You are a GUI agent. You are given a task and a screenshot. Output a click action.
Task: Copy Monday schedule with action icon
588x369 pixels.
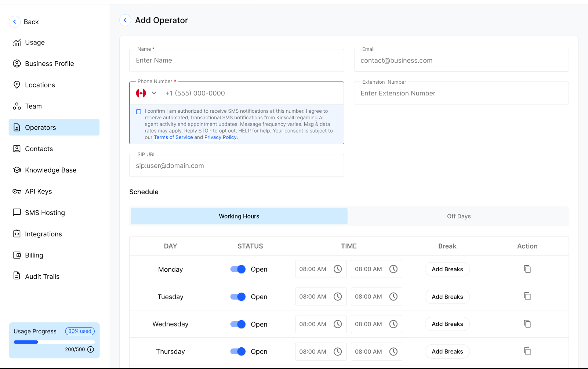[527, 269]
